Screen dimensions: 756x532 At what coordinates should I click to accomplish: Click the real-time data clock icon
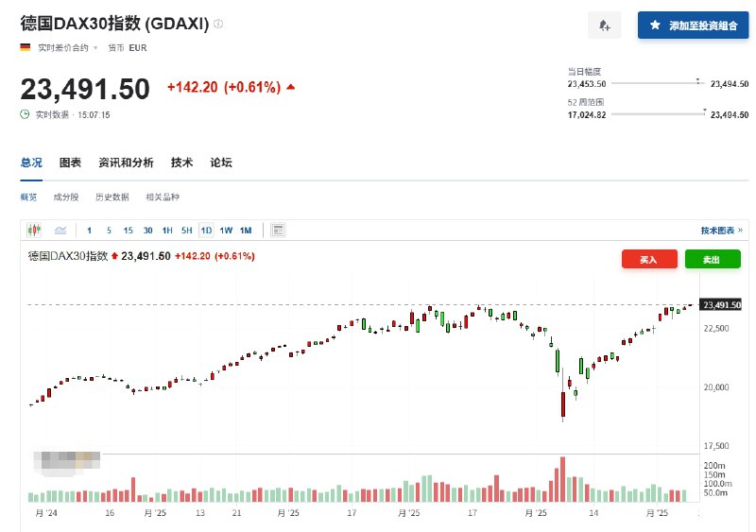25,114
